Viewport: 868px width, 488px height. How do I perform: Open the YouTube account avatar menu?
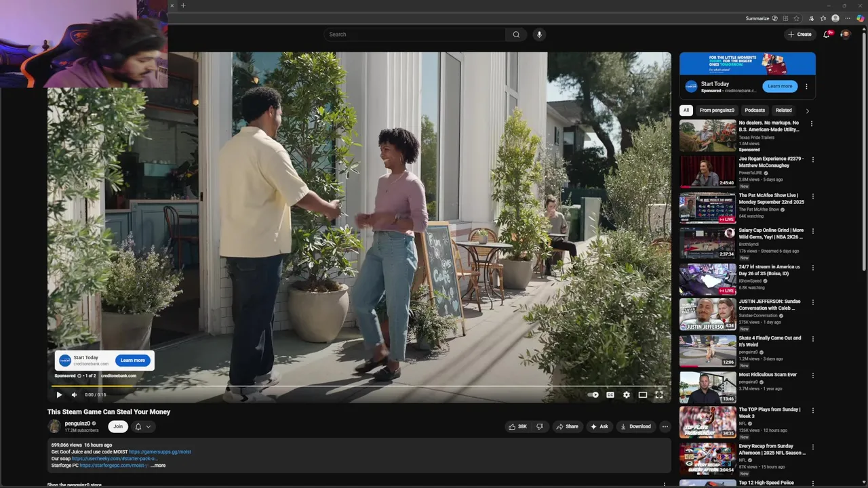click(845, 35)
